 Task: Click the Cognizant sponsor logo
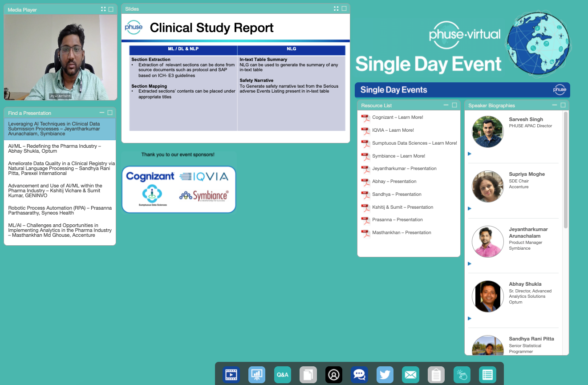click(150, 176)
